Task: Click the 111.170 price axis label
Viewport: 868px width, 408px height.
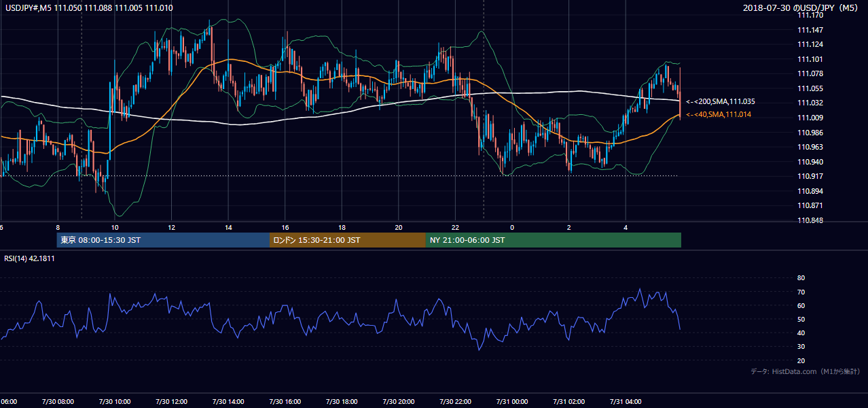Action: [810, 15]
